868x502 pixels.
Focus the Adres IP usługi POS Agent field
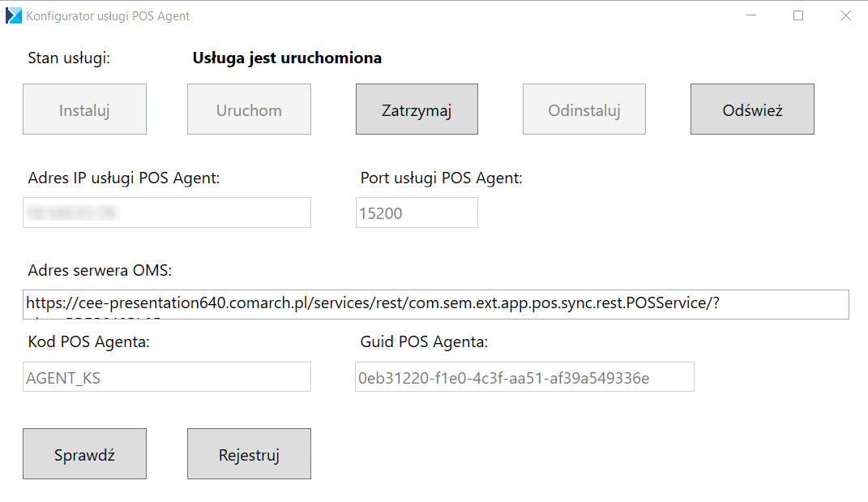[x=167, y=212]
